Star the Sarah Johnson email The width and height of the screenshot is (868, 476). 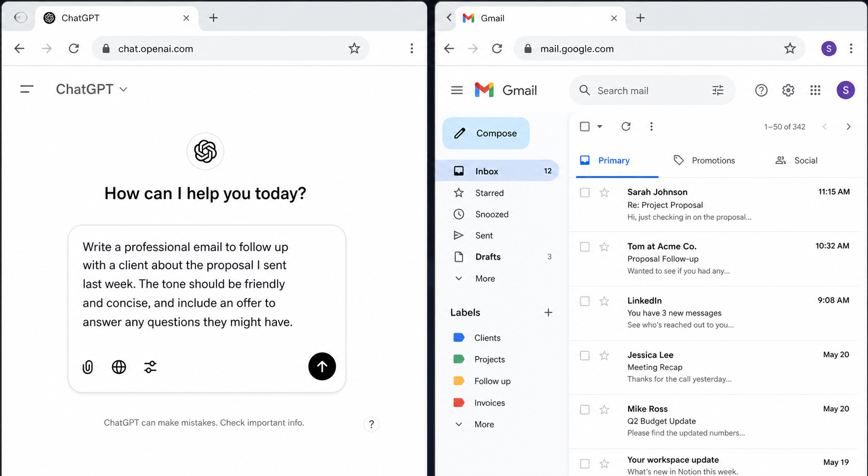pyautogui.click(x=604, y=193)
